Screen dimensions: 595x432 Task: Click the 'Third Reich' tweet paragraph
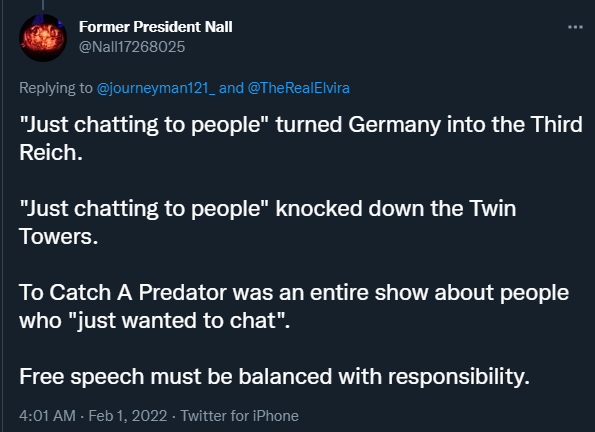point(301,139)
